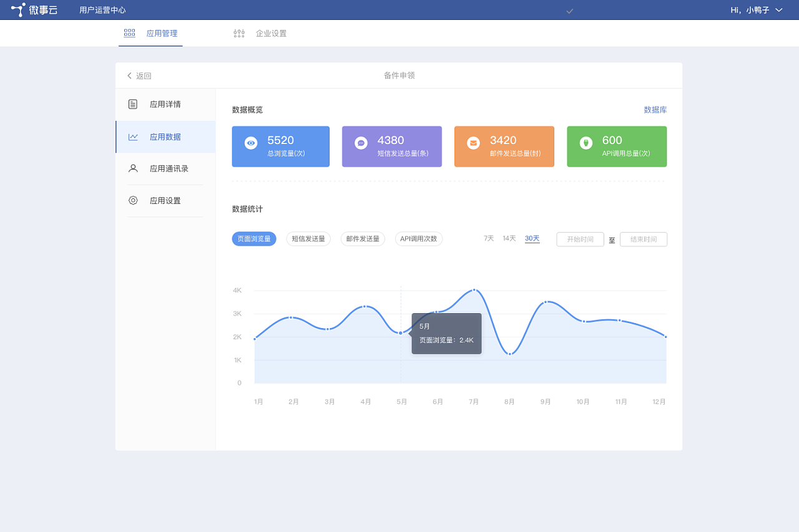Viewport: 799px width, 532px height.
Task: Click the July peak data point on chart
Action: point(474,289)
